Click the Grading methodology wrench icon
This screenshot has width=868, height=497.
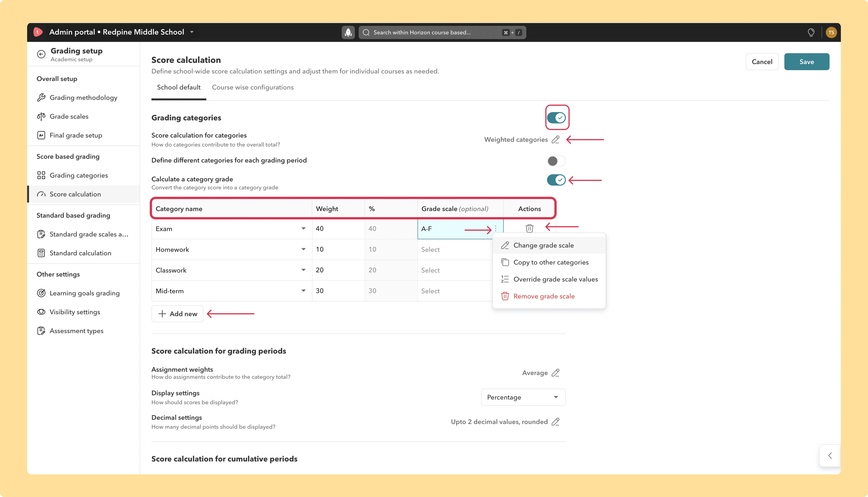[41, 98]
